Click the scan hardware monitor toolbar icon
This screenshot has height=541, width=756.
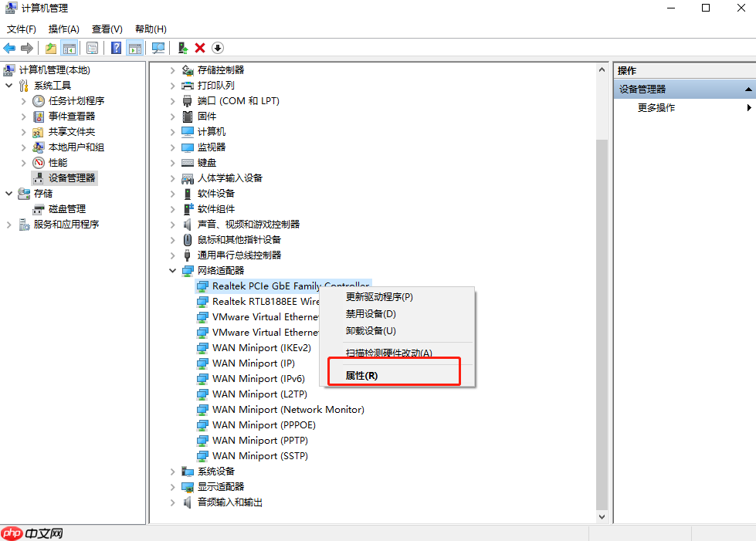[158, 48]
